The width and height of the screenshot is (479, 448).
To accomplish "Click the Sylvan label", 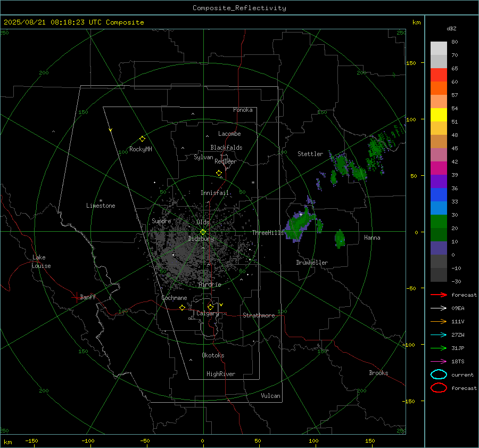I will pyautogui.click(x=203, y=157).
